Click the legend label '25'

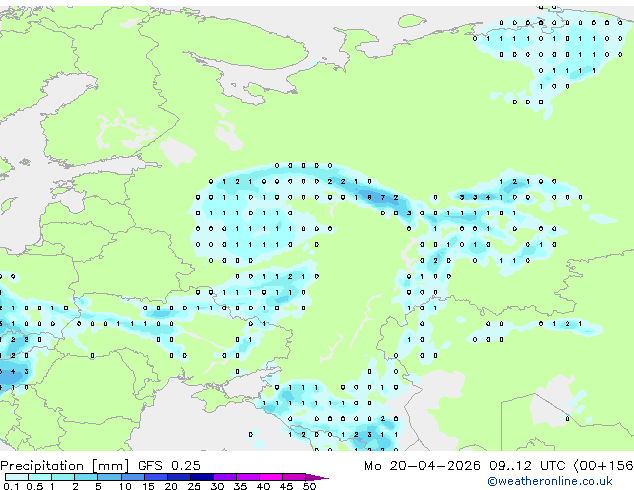click(194, 486)
